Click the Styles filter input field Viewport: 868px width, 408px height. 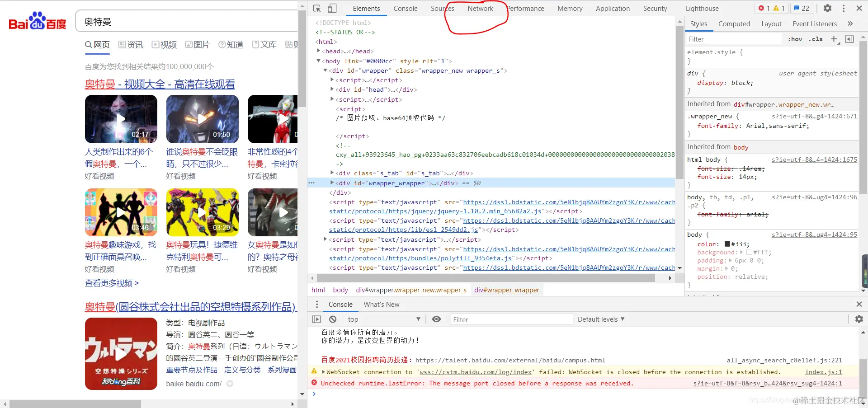pos(734,39)
